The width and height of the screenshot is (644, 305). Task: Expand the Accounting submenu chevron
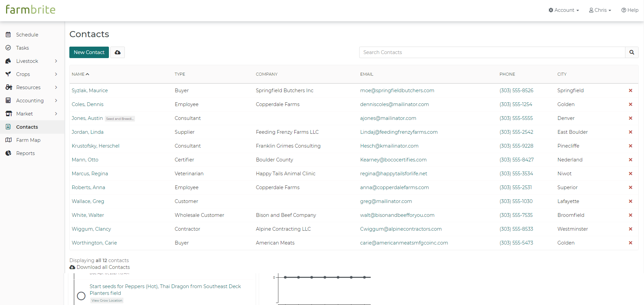pyautogui.click(x=56, y=101)
